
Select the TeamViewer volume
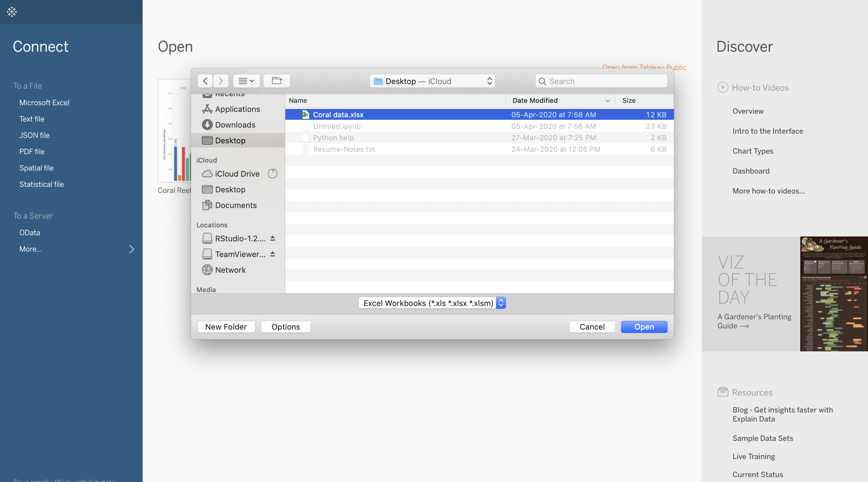(x=240, y=254)
